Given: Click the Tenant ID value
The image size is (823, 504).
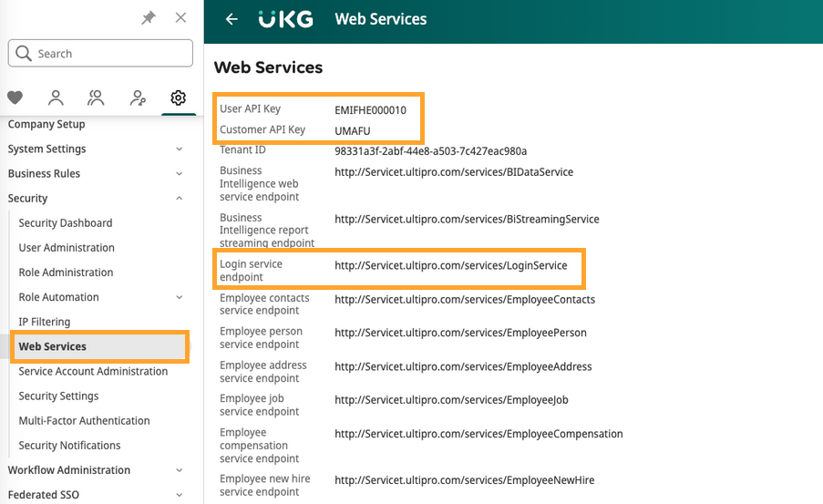Looking at the screenshot, I should point(431,151).
